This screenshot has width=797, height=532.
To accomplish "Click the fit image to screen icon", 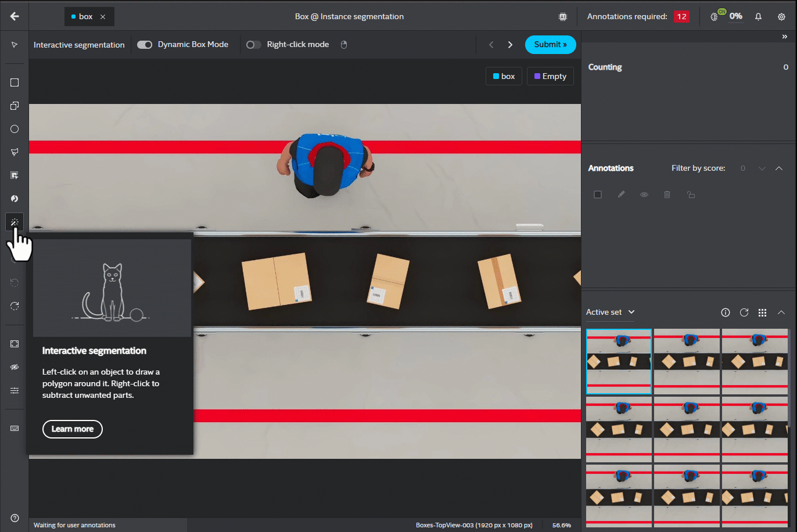I will pyautogui.click(x=15, y=344).
